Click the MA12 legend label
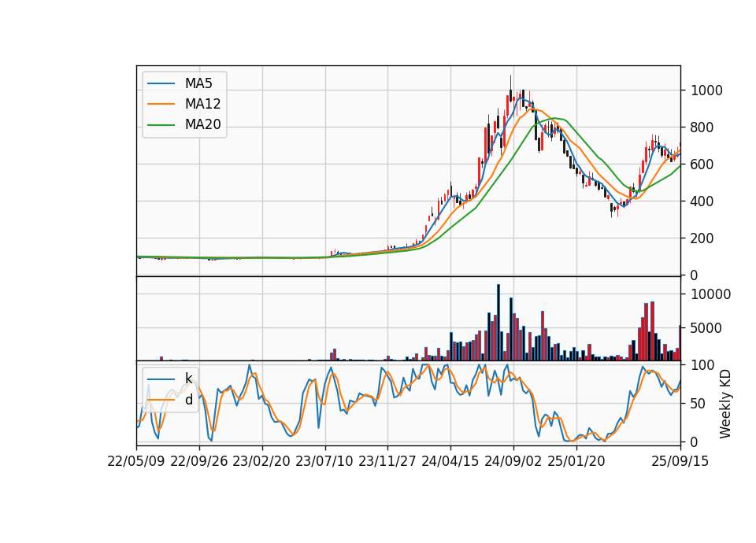The image size is (756, 543). tap(202, 104)
